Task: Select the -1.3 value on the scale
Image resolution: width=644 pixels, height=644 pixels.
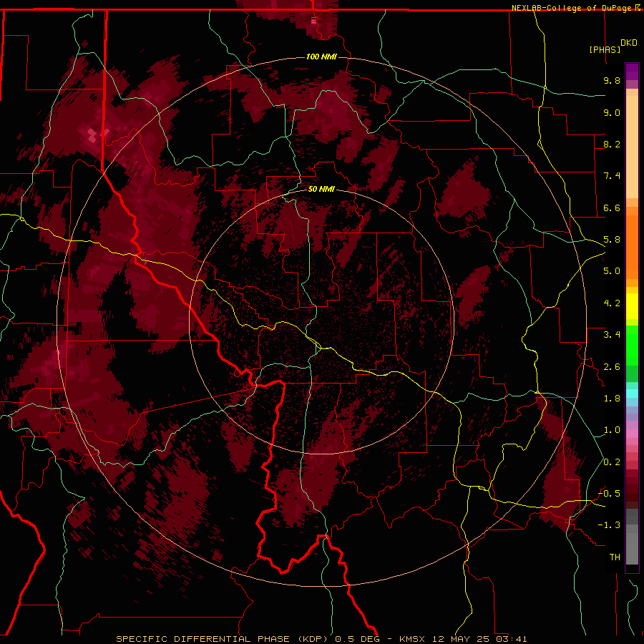Action: [609, 525]
